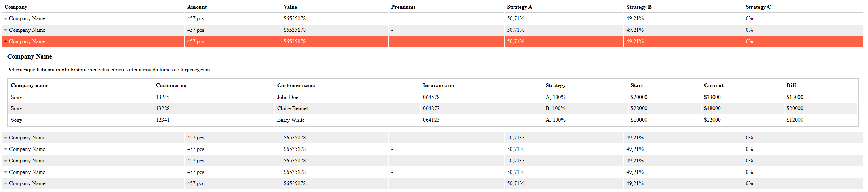Screen dimensions: 868x192
Task: Expand the row just below the nested table
Action: click(x=6, y=138)
